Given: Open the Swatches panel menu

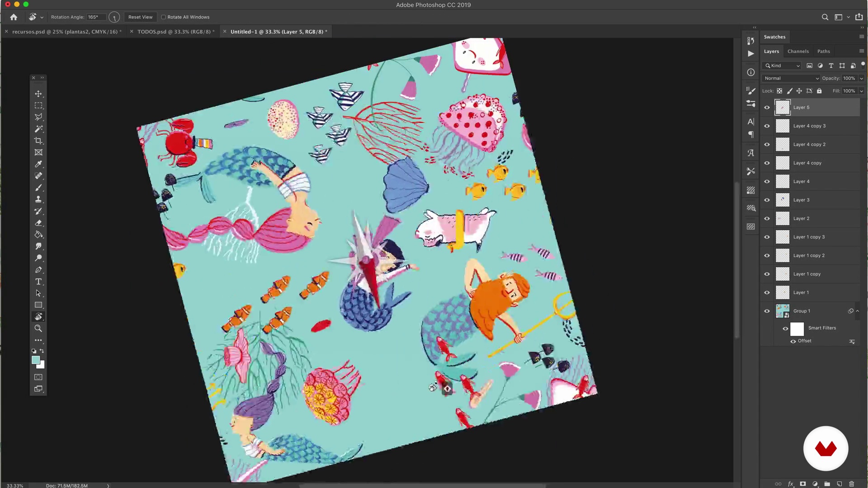Looking at the screenshot, I should 861,37.
